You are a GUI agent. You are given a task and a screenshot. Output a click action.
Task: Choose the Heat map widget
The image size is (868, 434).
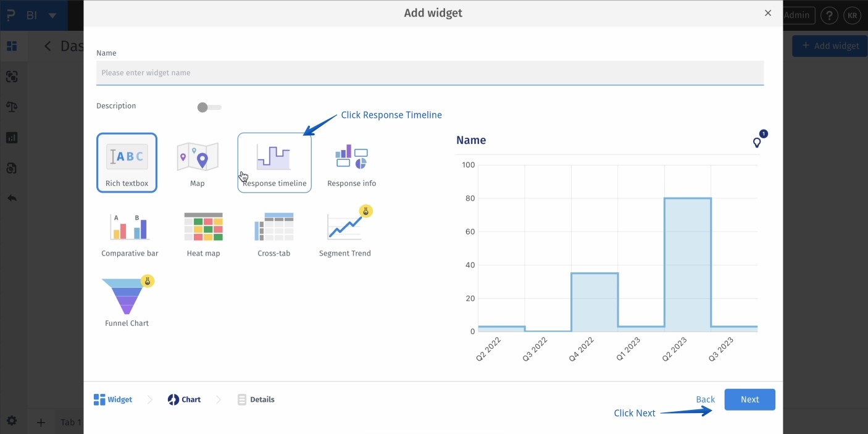click(203, 235)
